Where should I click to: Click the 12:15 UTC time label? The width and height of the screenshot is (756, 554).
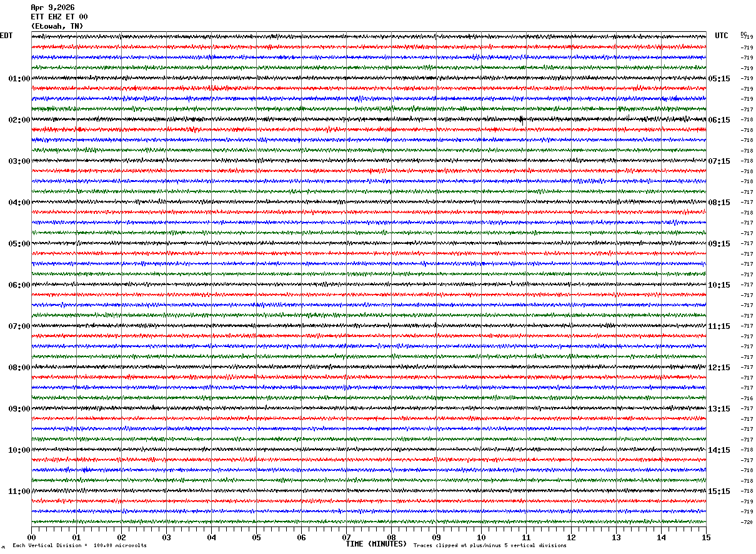(719, 368)
